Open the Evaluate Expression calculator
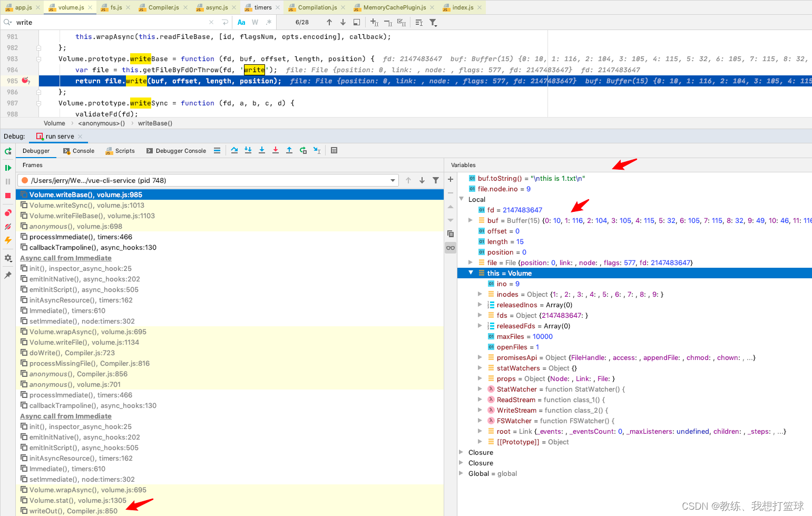The width and height of the screenshot is (812, 516). 334,151
